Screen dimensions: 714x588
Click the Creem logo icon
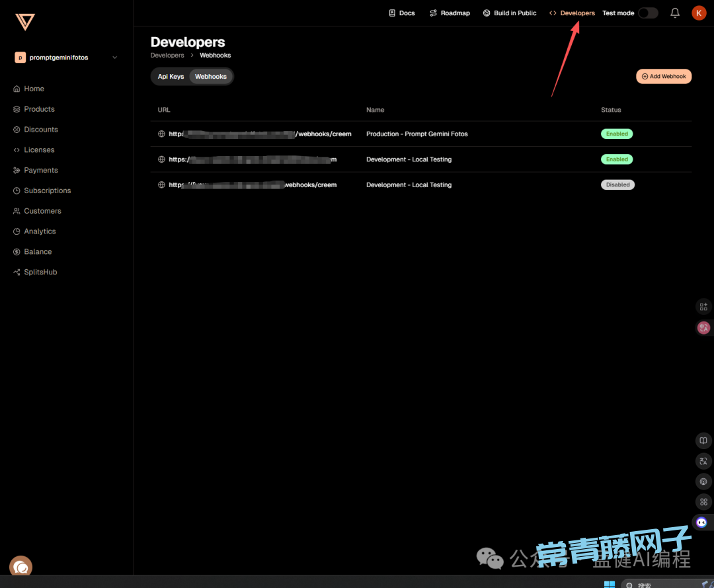coord(25,22)
